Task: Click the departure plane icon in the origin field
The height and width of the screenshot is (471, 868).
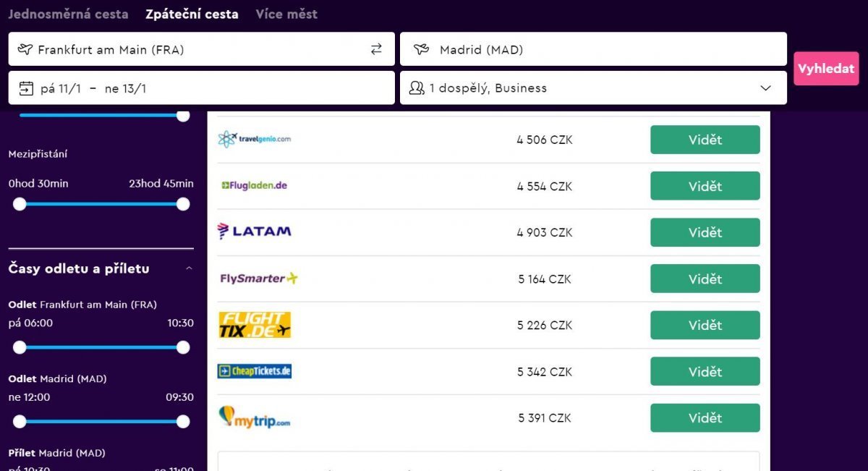Action: pos(26,49)
